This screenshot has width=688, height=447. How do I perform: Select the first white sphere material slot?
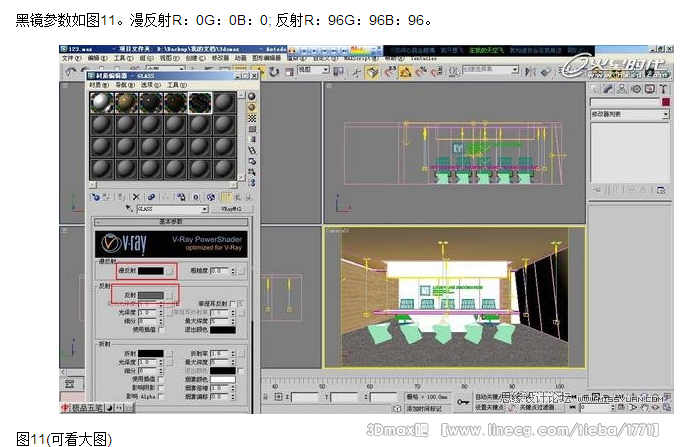click(102, 103)
